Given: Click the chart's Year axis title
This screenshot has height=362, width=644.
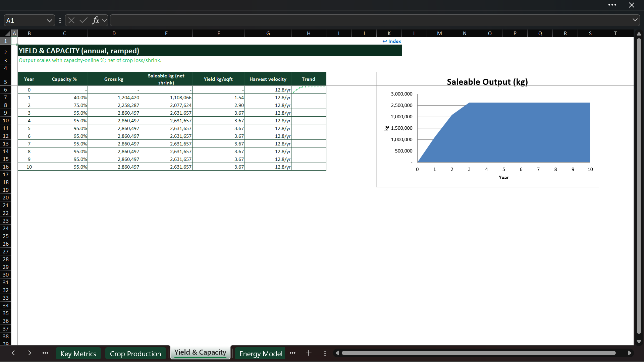Looking at the screenshot, I should pyautogui.click(x=504, y=177).
